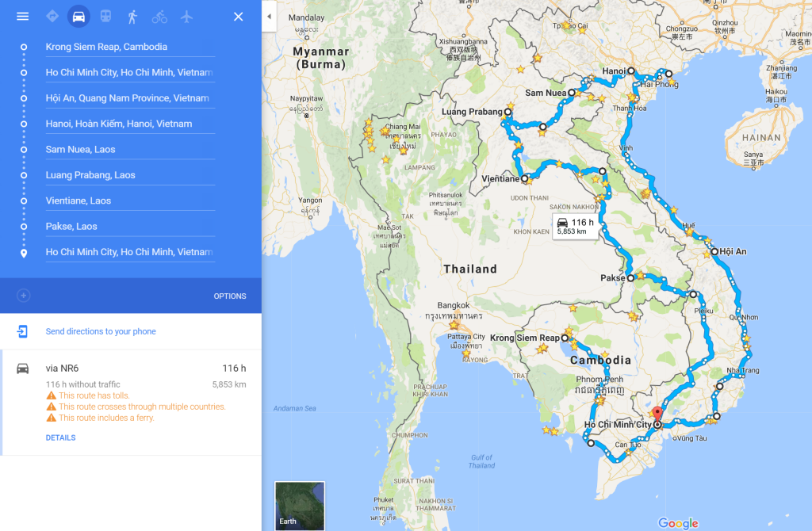Select the via NR6 route
This screenshot has height=531, width=812.
(x=132, y=402)
